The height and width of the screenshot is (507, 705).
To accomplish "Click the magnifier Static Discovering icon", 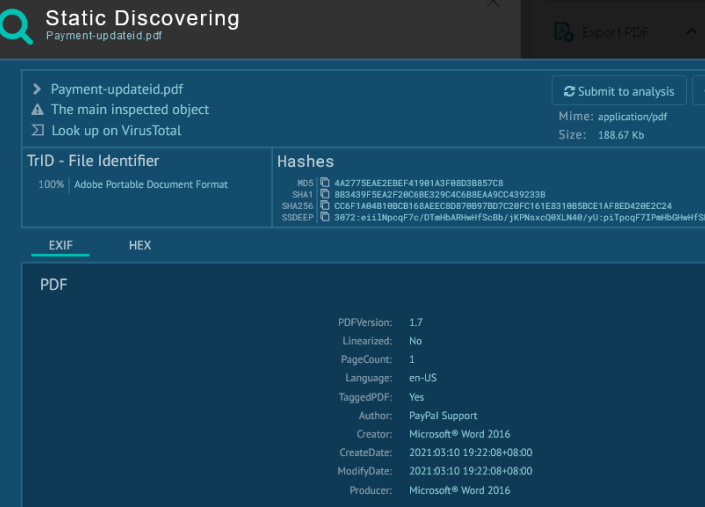I will (x=16, y=27).
